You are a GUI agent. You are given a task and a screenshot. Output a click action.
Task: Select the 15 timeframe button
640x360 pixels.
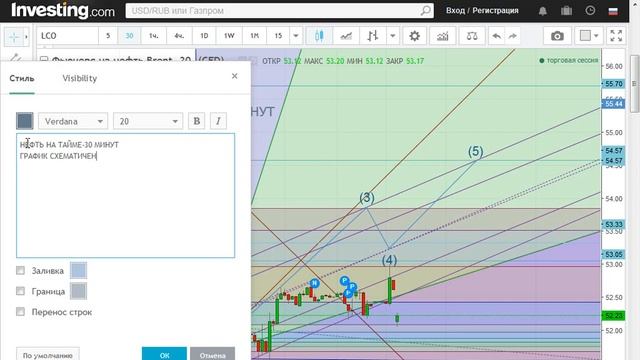point(278,36)
